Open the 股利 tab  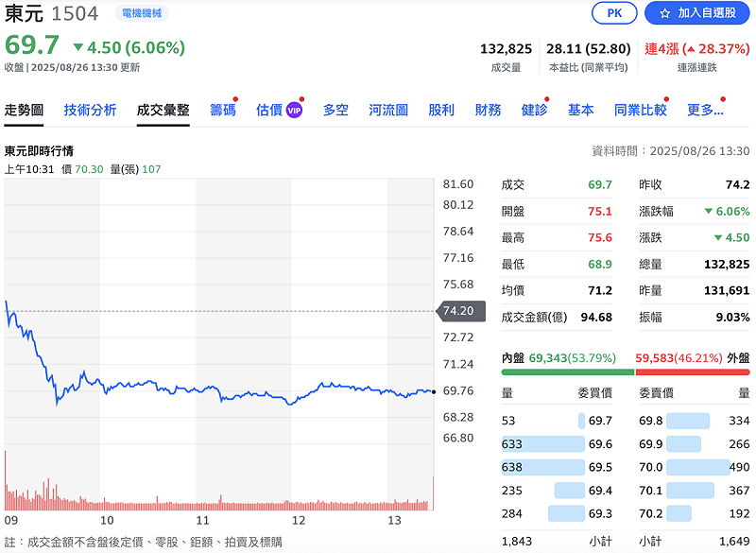click(x=441, y=111)
